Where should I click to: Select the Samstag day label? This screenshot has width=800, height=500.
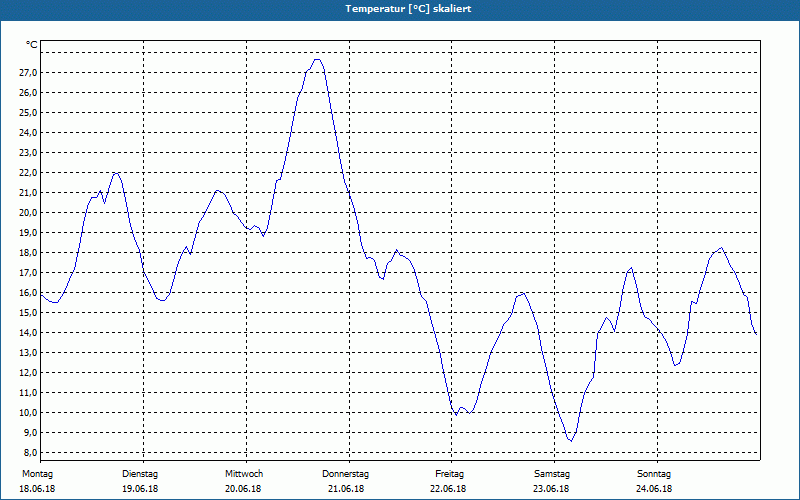point(552,474)
